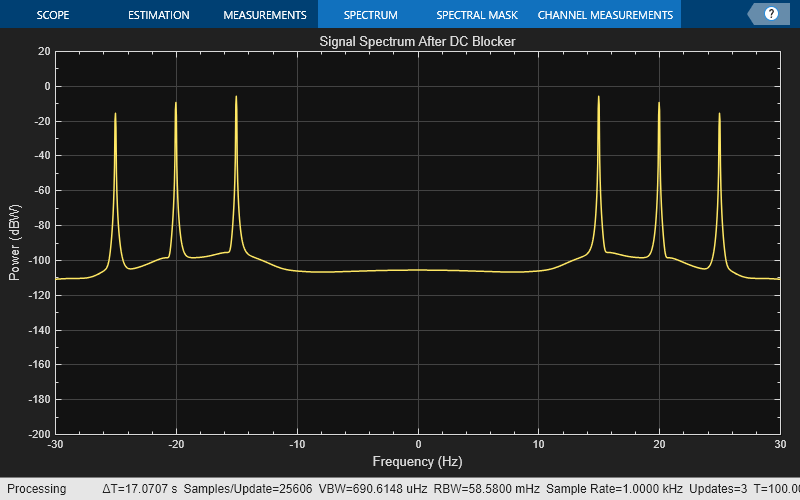Viewport: 800px width, 500px height.
Task: Click the spectral peak at -20 Hz
Action: point(176,104)
